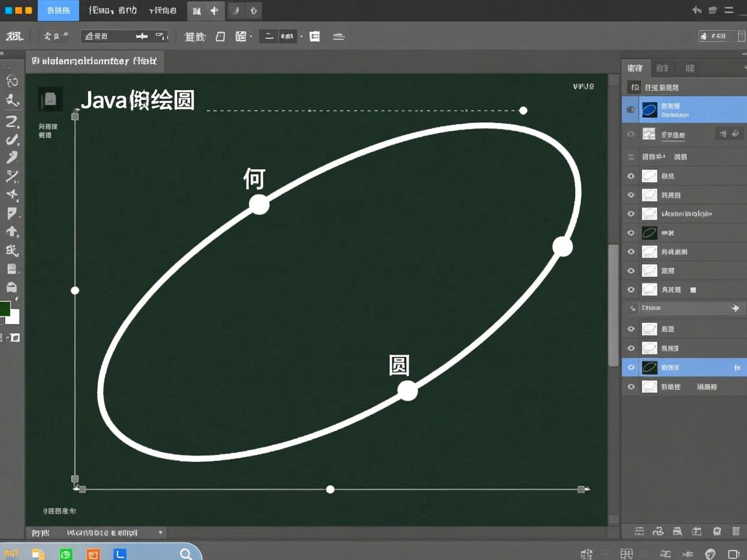This screenshot has width=747, height=560.
Task: Open the blue L app in the taskbar
Action: (120, 554)
